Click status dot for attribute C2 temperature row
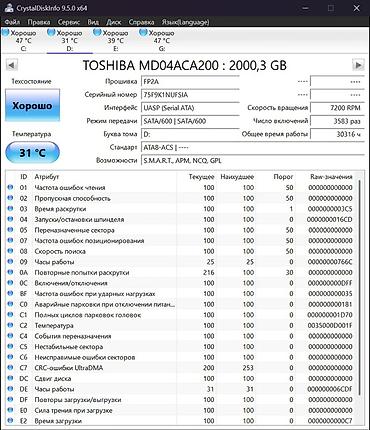The image size is (370, 430). [x=10, y=325]
